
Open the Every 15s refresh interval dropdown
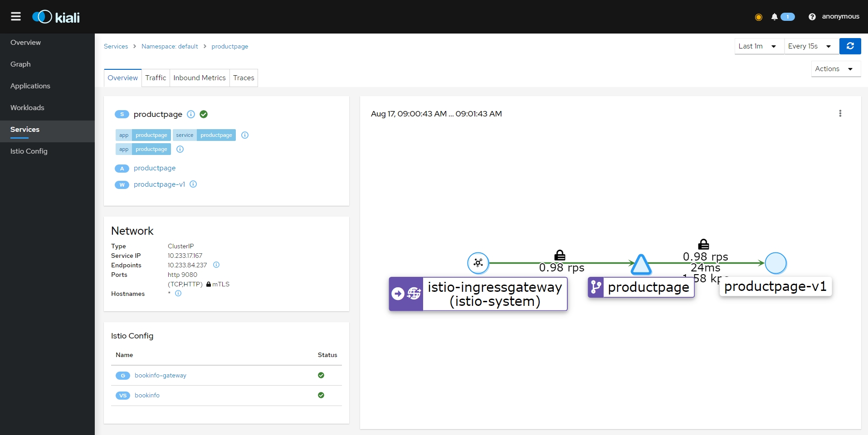point(810,46)
